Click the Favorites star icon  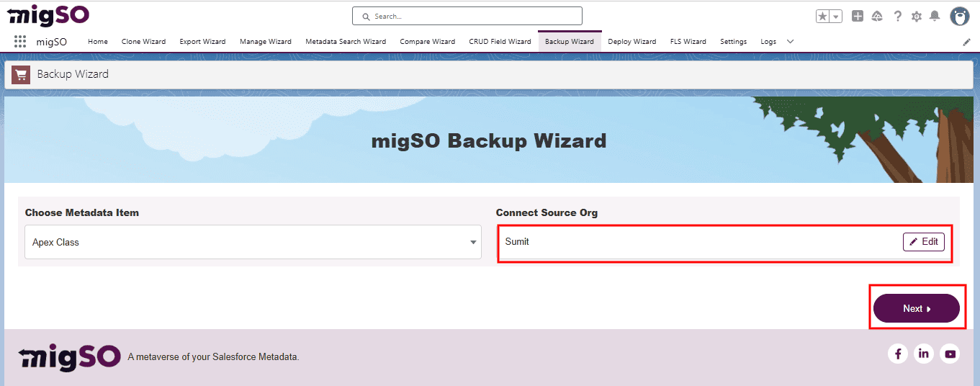tap(824, 16)
